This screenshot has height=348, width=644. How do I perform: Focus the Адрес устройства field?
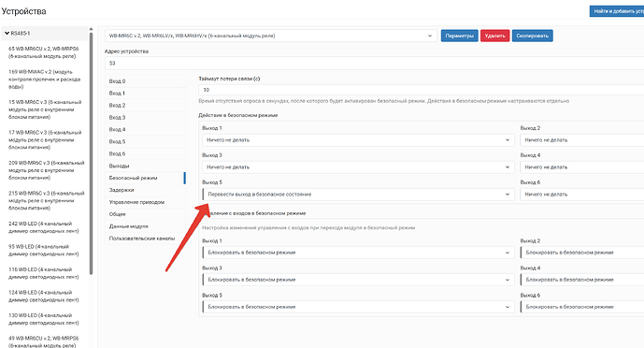click(x=374, y=64)
